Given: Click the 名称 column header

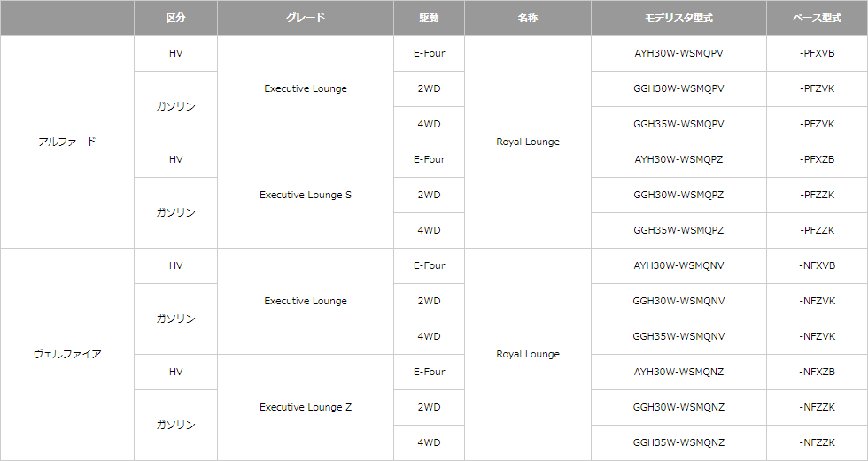Looking at the screenshot, I should (528, 19).
